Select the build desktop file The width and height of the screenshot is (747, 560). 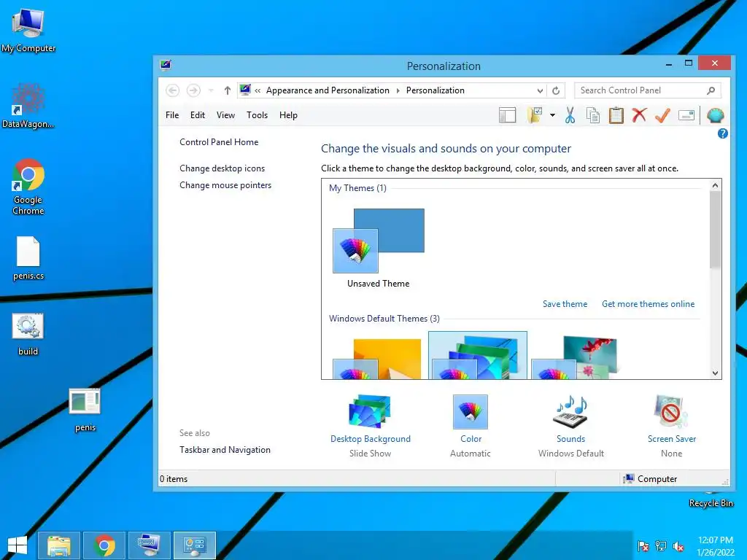click(28, 334)
